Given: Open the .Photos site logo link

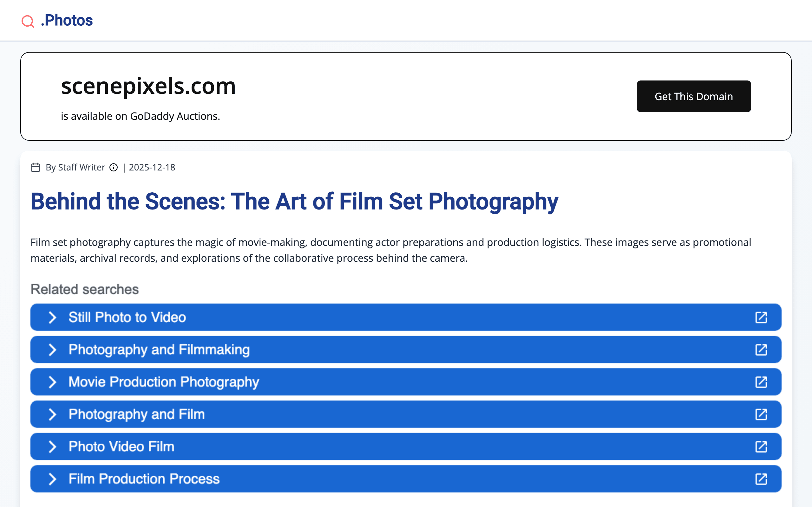Looking at the screenshot, I should [x=67, y=21].
